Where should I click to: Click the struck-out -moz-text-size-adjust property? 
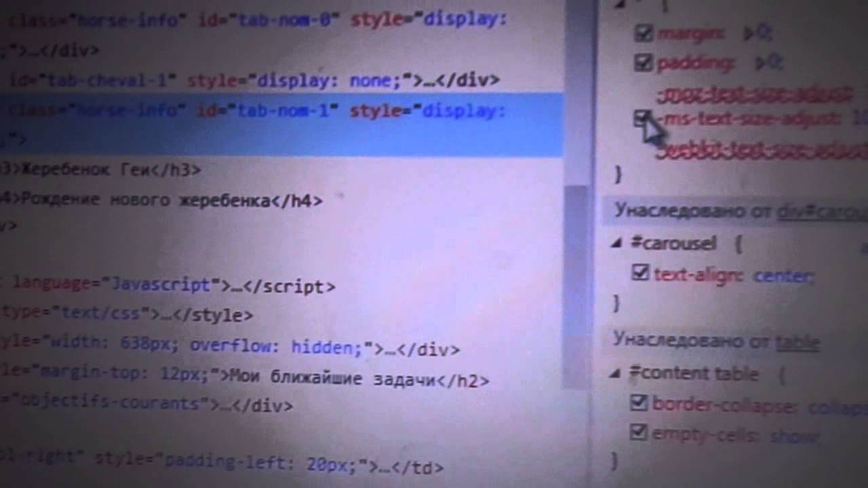pyautogui.click(x=754, y=94)
